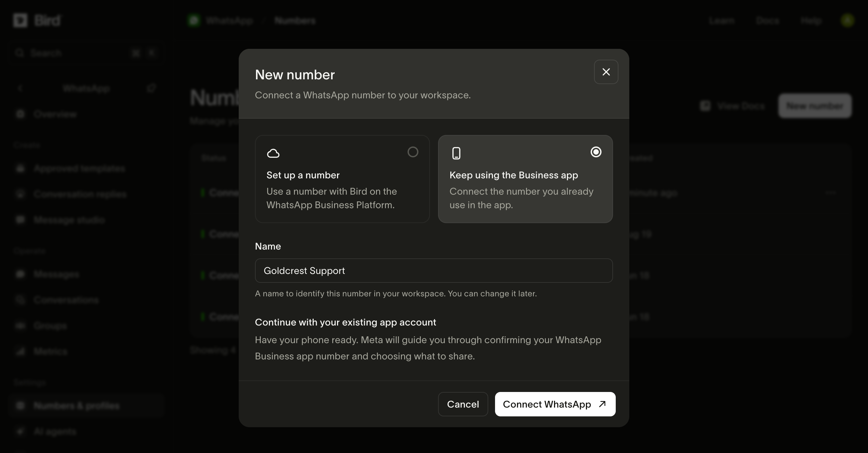Screen dimensions: 868x453
Task: Click the 'Set up a number' title
Action: pos(303,175)
